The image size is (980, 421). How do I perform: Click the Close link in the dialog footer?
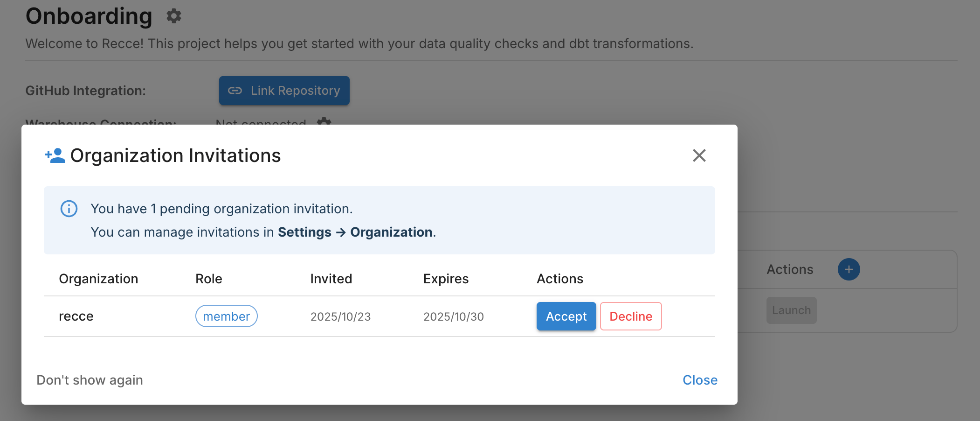pos(700,380)
